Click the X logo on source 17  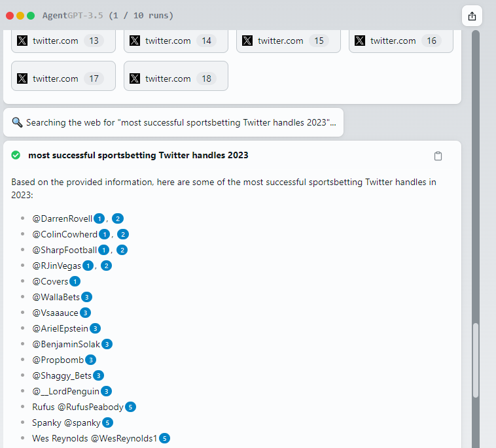coord(22,78)
